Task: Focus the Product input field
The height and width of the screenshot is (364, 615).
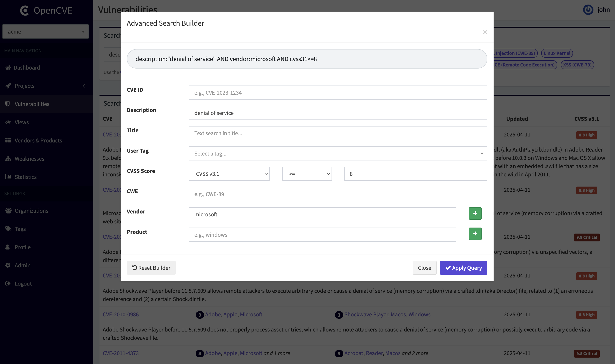Action: (x=322, y=235)
